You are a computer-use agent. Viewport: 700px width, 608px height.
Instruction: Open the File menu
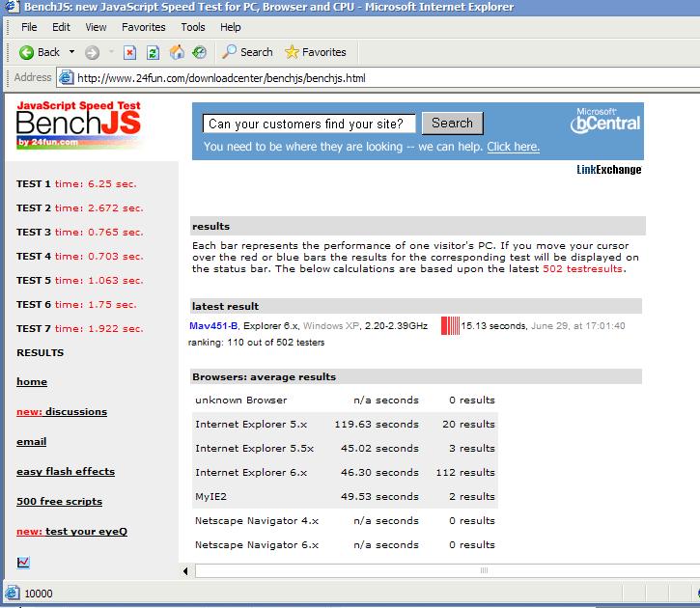point(29,27)
